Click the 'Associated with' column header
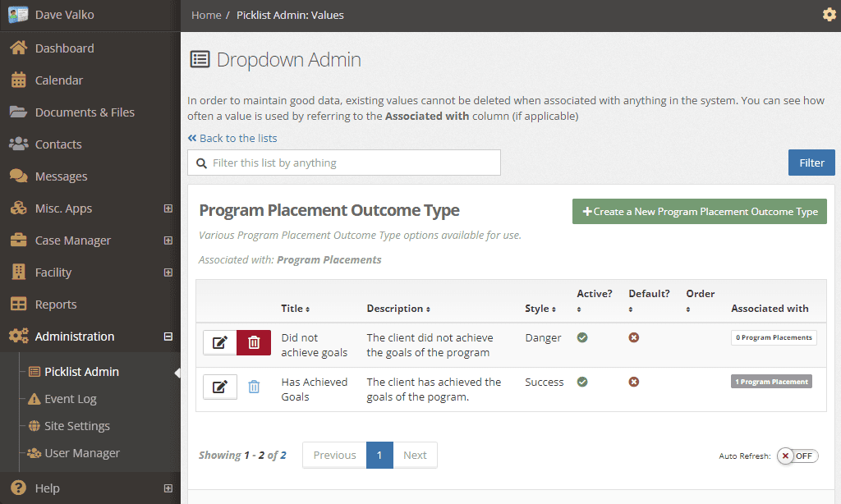This screenshot has width=841, height=504. click(770, 309)
